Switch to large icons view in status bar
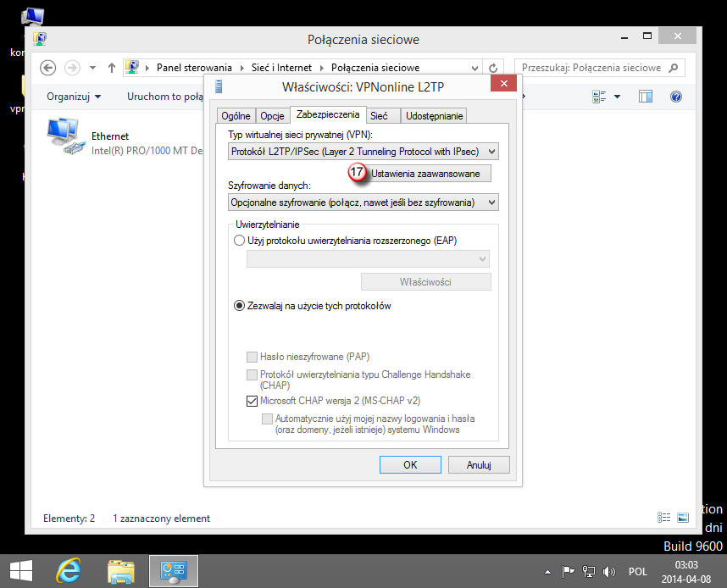The width and height of the screenshot is (727, 588). [683, 518]
